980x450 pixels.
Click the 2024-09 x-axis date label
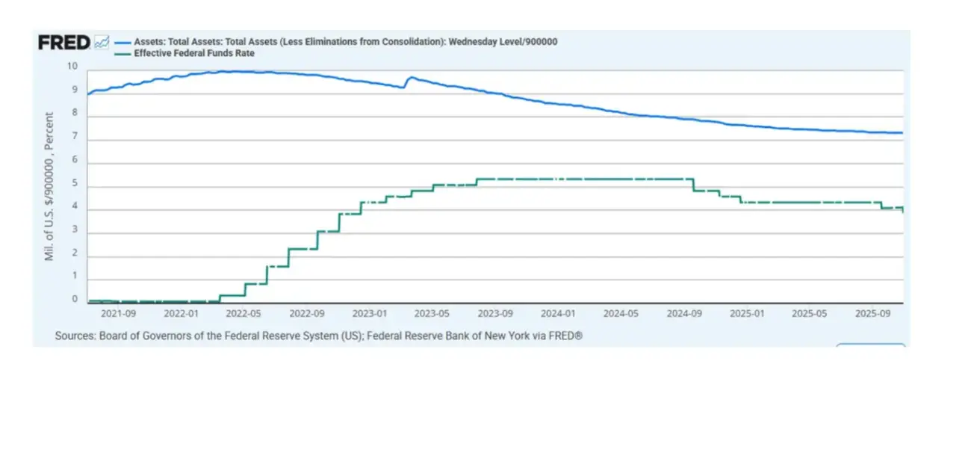[684, 314]
